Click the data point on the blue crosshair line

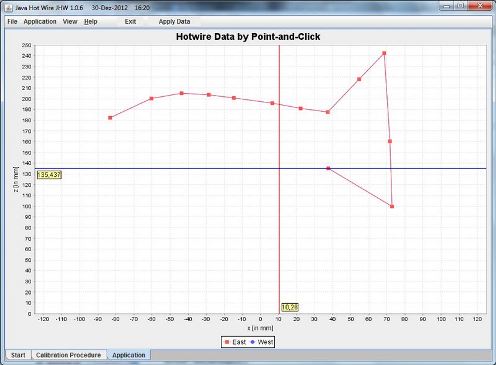click(328, 168)
